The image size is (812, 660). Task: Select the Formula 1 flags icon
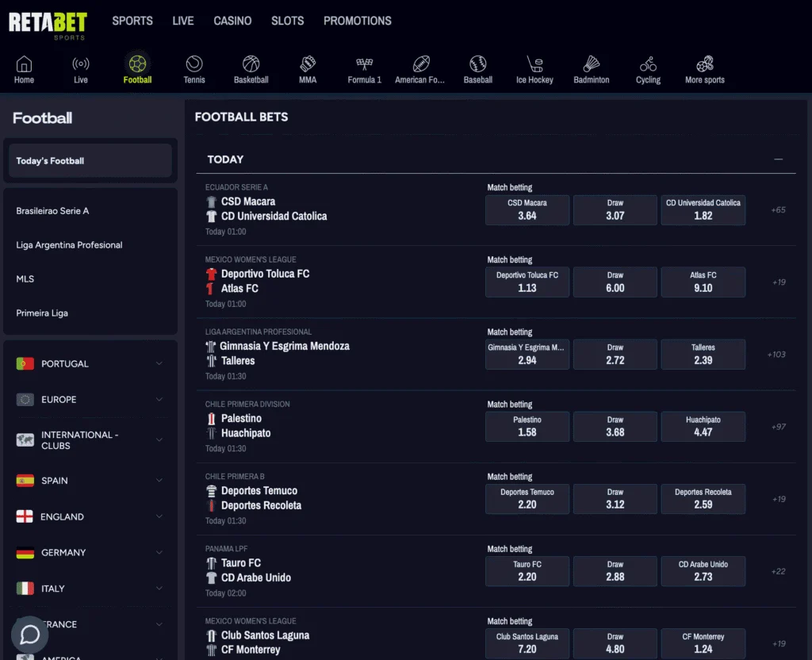[364, 63]
